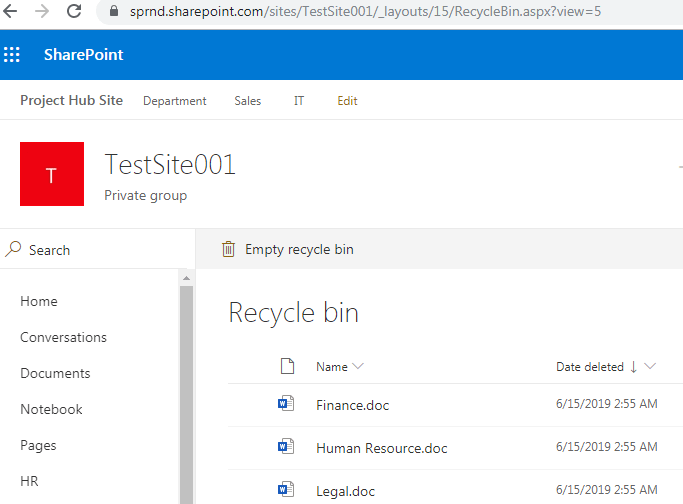Empty recycle bin button
The image size is (683, 504).
[x=288, y=249]
